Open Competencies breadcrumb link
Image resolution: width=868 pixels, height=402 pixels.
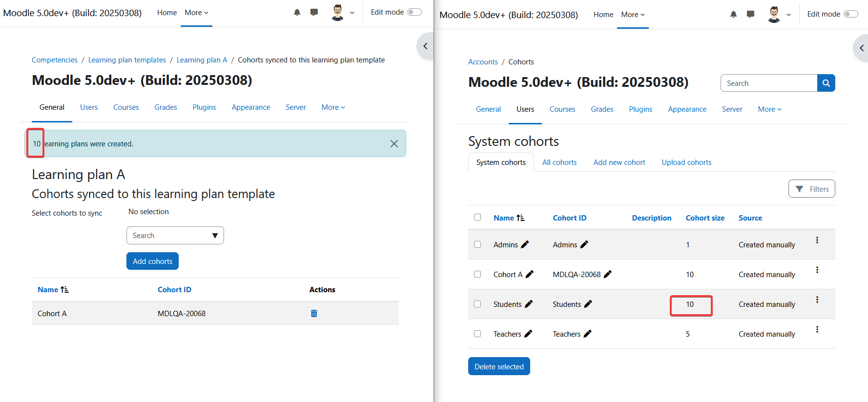tap(55, 60)
